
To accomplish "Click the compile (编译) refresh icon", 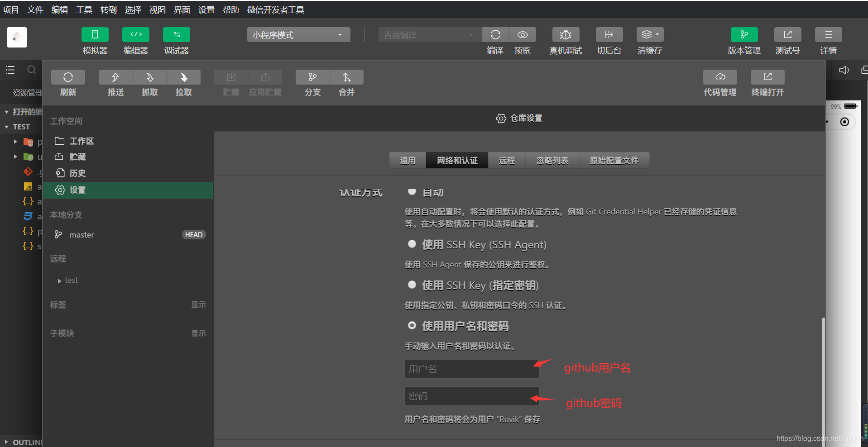I will [x=495, y=35].
